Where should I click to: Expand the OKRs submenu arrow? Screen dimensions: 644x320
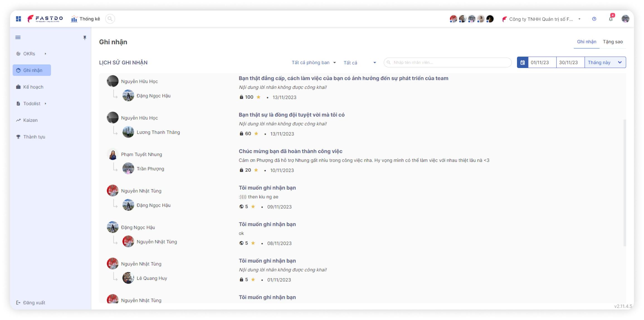click(x=45, y=54)
